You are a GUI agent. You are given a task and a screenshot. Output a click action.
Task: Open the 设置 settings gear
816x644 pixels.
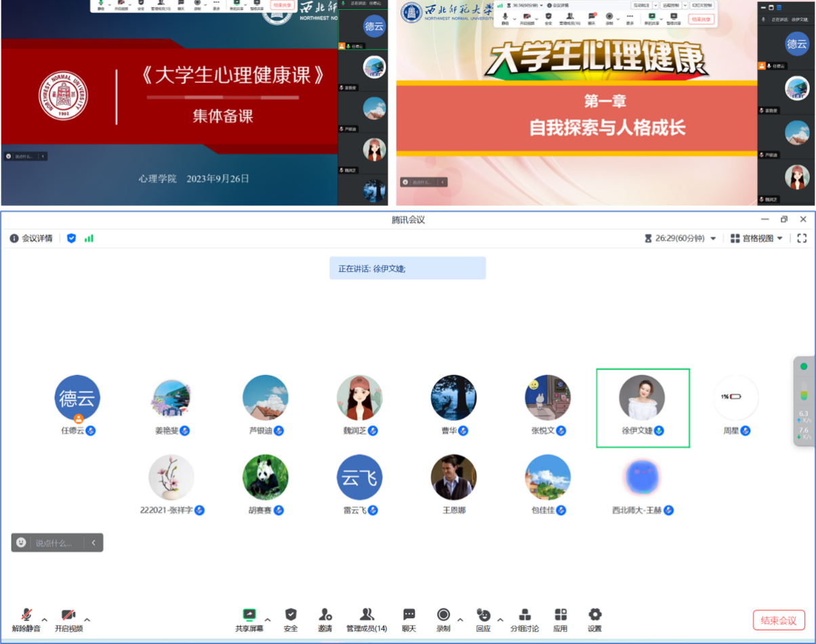tap(594, 616)
